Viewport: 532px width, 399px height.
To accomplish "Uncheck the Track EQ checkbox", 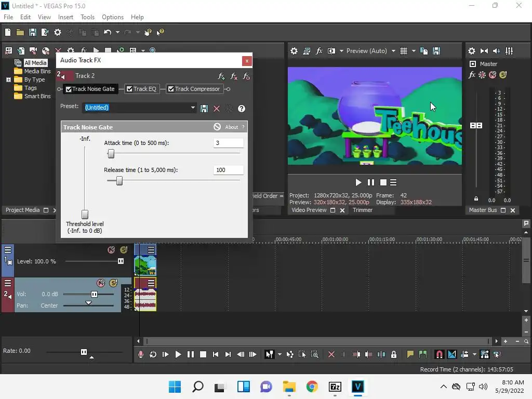I will pyautogui.click(x=129, y=89).
